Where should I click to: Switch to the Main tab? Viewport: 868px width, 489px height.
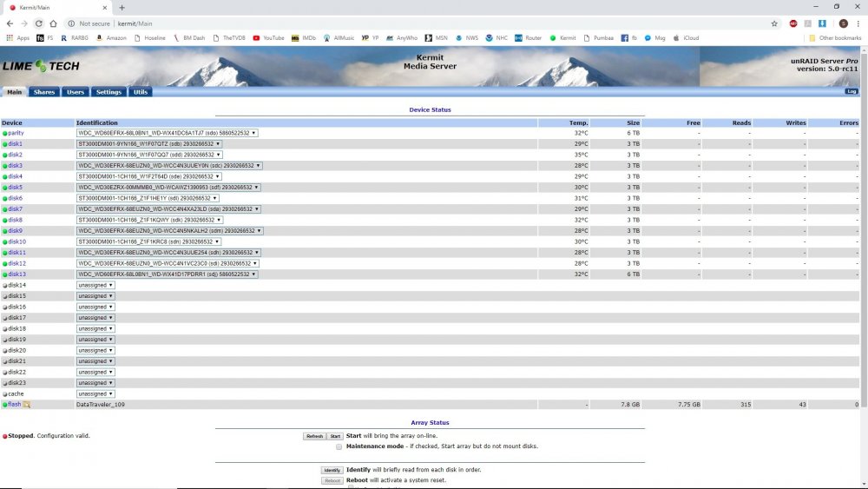[15, 92]
